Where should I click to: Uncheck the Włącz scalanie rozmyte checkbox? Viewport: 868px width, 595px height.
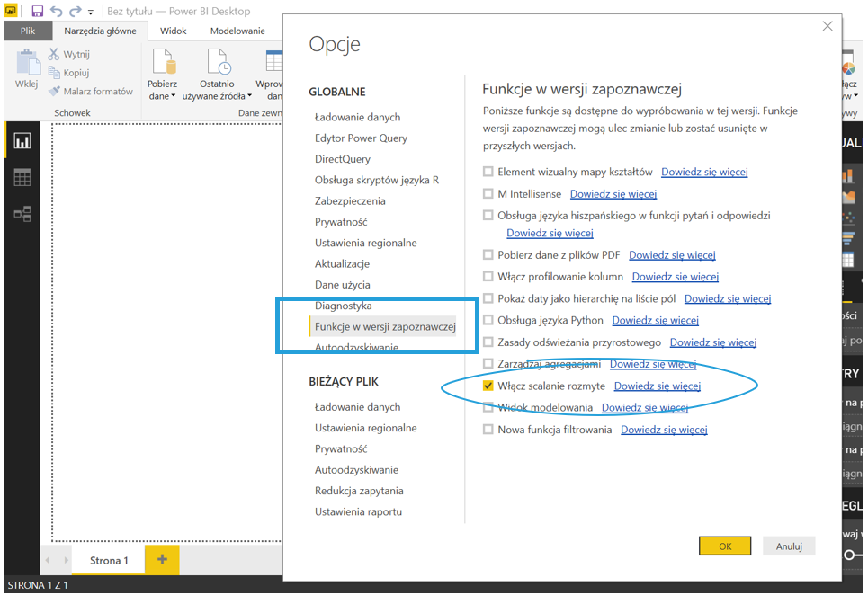pyautogui.click(x=488, y=386)
